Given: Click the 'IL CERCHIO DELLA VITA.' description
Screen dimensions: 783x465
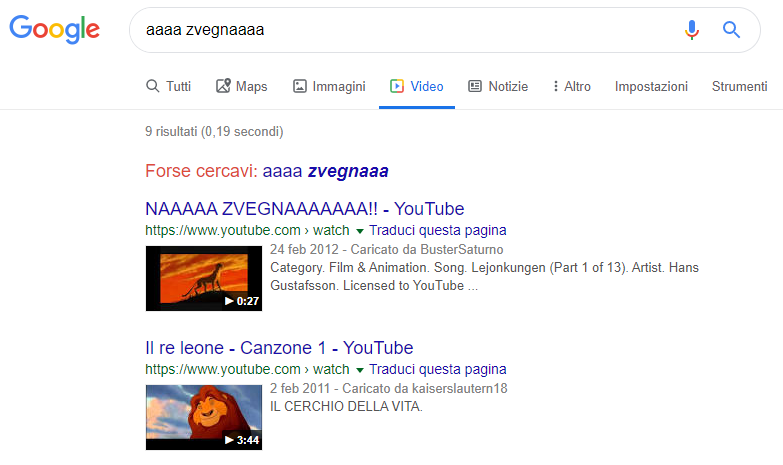Looking at the screenshot, I should pyautogui.click(x=346, y=407).
